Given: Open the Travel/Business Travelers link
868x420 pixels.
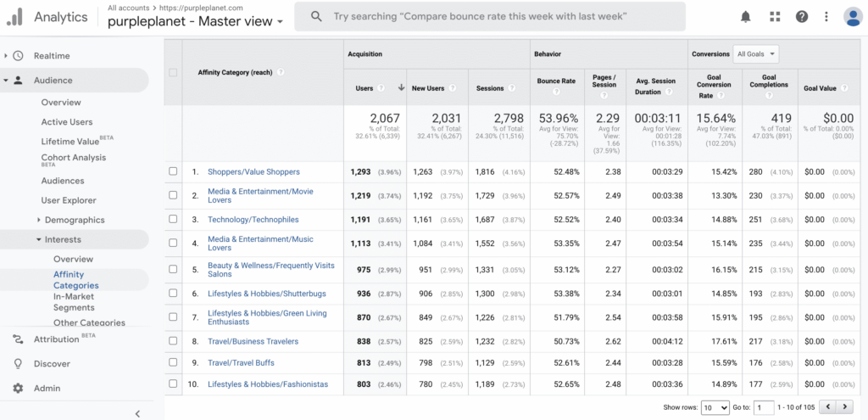Looking at the screenshot, I should (253, 341).
